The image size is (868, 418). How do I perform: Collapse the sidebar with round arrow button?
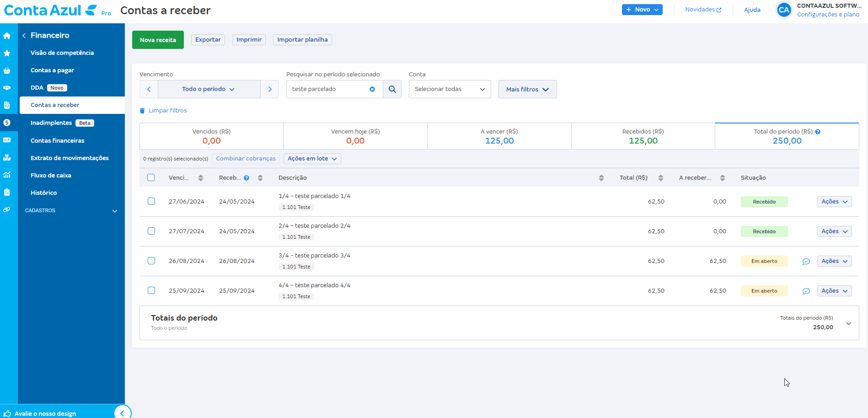coord(122,413)
